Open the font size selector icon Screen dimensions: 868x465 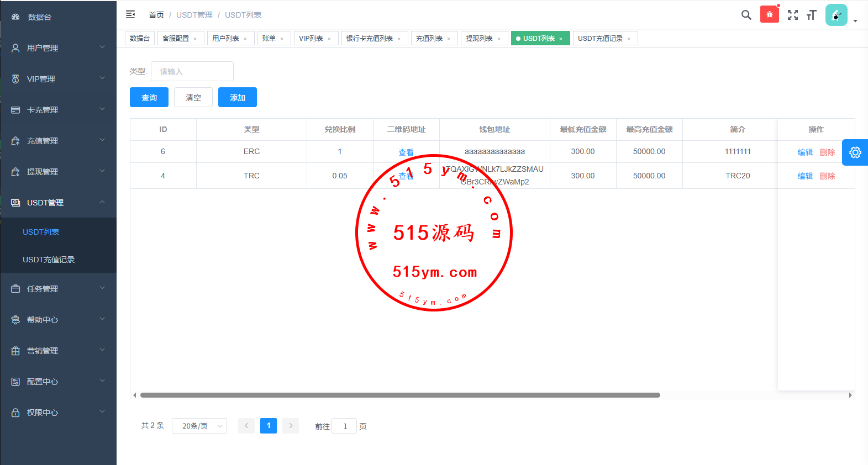pos(811,15)
